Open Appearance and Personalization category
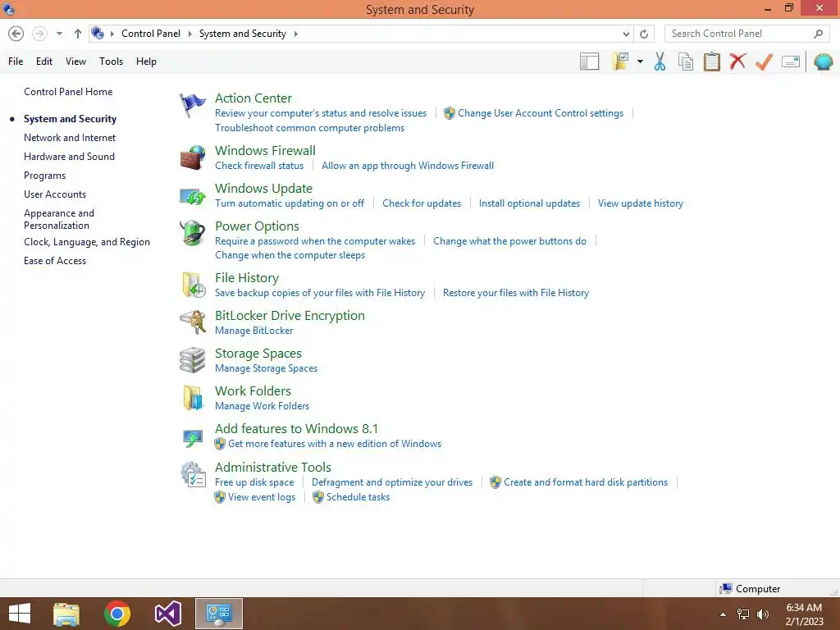This screenshot has height=630, width=840. [x=59, y=219]
